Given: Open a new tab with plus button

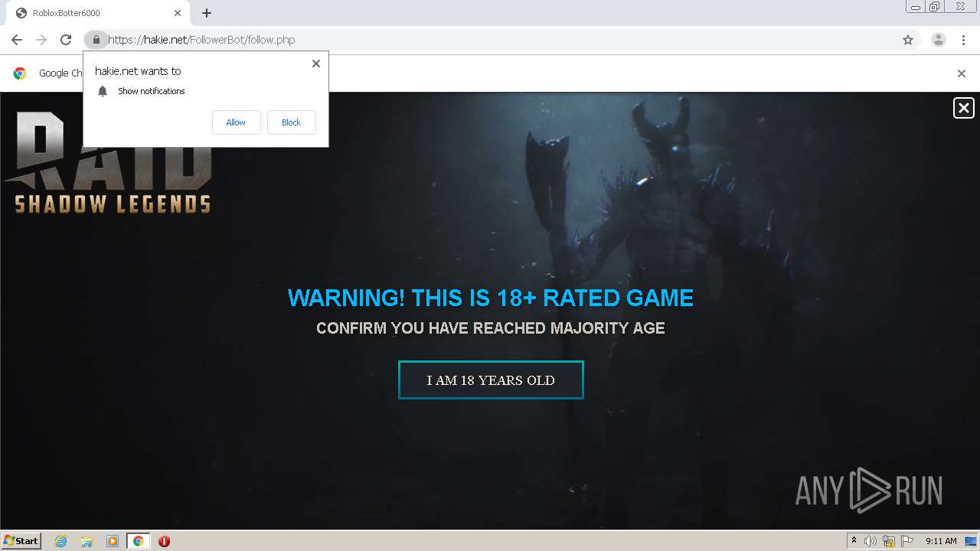Looking at the screenshot, I should (x=207, y=13).
